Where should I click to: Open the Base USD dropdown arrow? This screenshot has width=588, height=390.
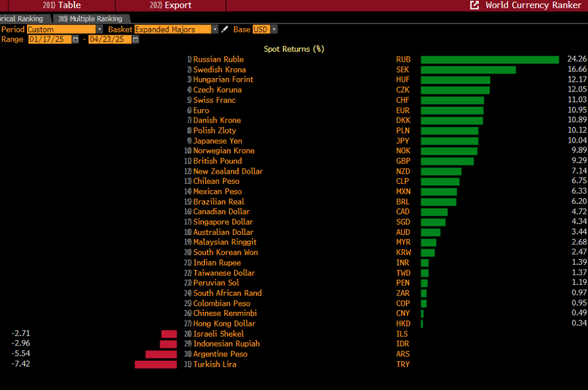pos(274,29)
